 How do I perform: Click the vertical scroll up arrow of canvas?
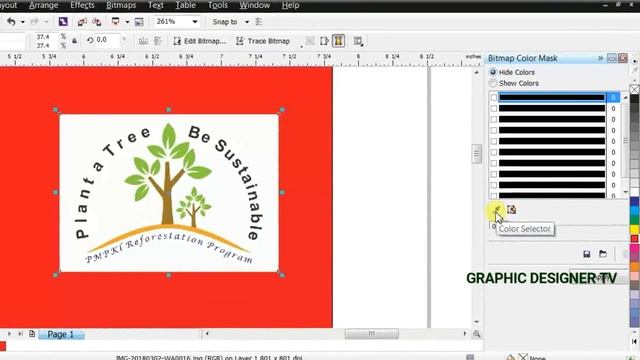(x=476, y=72)
